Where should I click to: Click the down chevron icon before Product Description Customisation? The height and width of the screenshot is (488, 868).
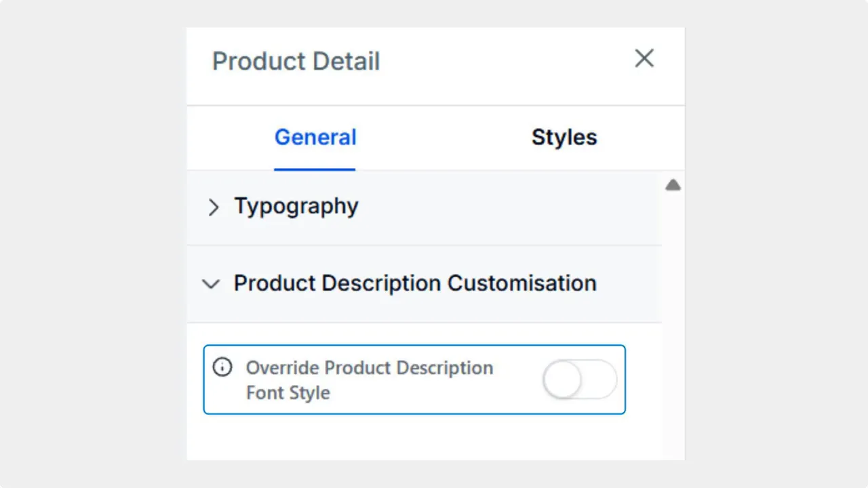click(x=211, y=284)
